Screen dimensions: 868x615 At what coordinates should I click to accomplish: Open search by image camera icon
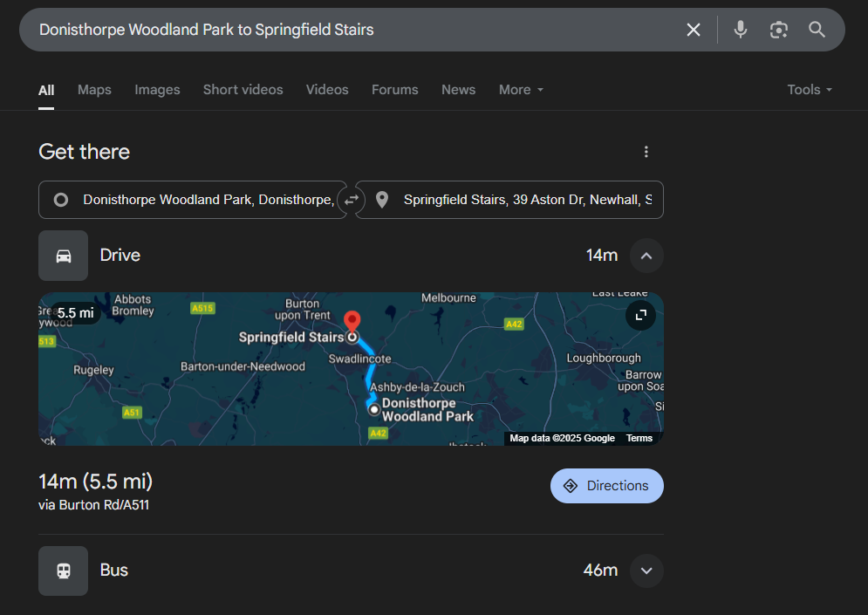point(778,30)
